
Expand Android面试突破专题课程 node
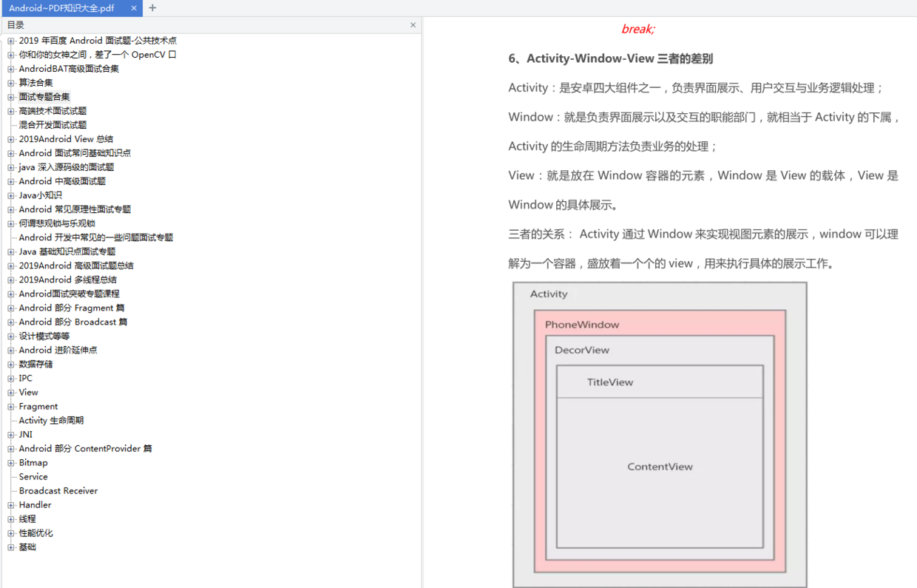[x=11, y=294]
